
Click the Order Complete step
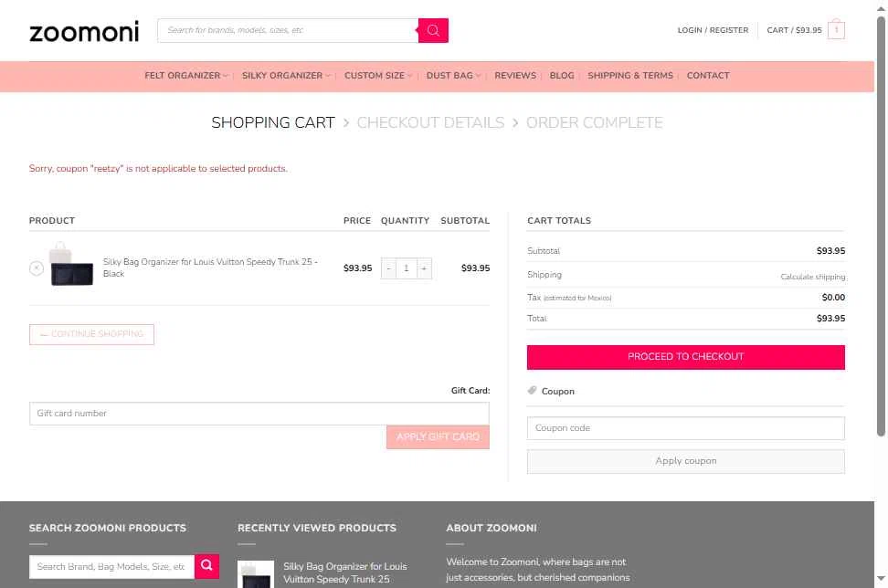594,123
